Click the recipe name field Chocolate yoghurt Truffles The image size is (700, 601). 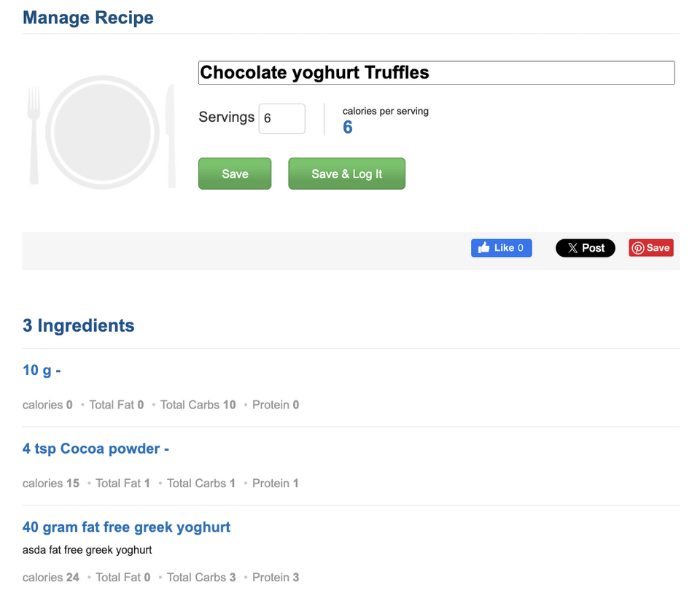(x=437, y=73)
